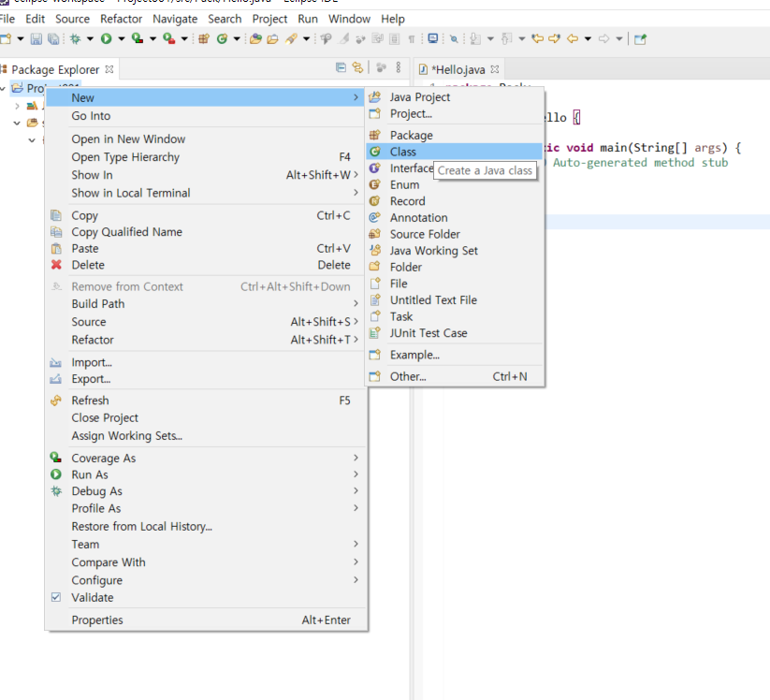Open dropdown arrow next to Run button
This screenshot has height=700, width=770.
click(x=122, y=38)
